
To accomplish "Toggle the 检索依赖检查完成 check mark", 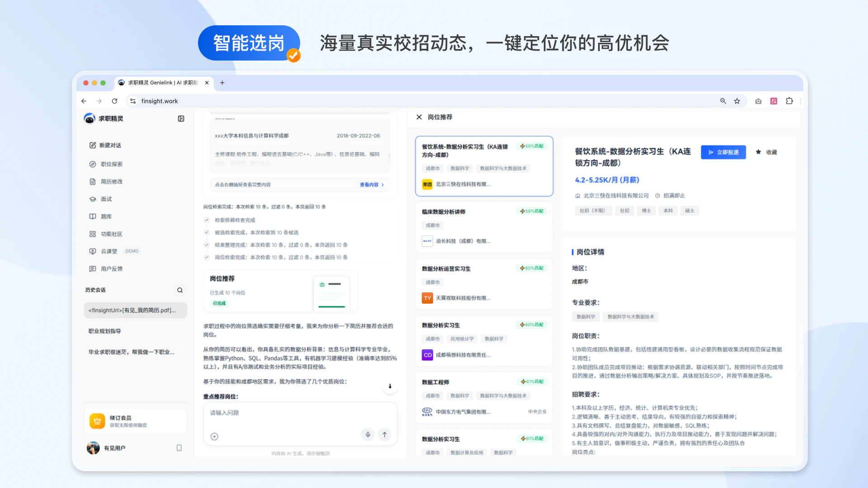I will click(207, 220).
